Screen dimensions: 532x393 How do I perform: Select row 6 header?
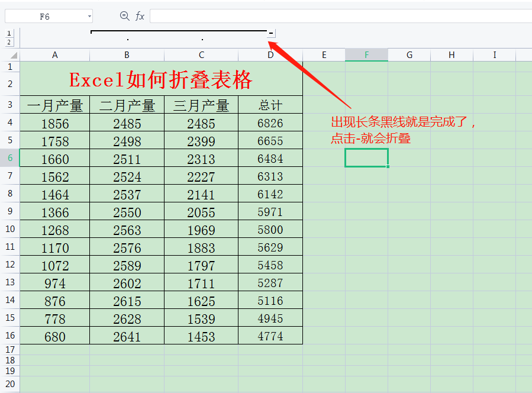click(10, 158)
